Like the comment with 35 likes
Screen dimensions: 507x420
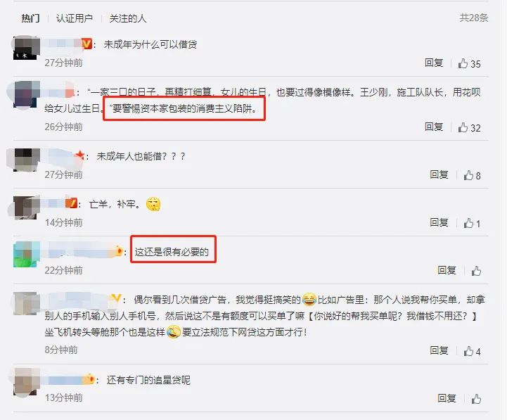point(463,63)
